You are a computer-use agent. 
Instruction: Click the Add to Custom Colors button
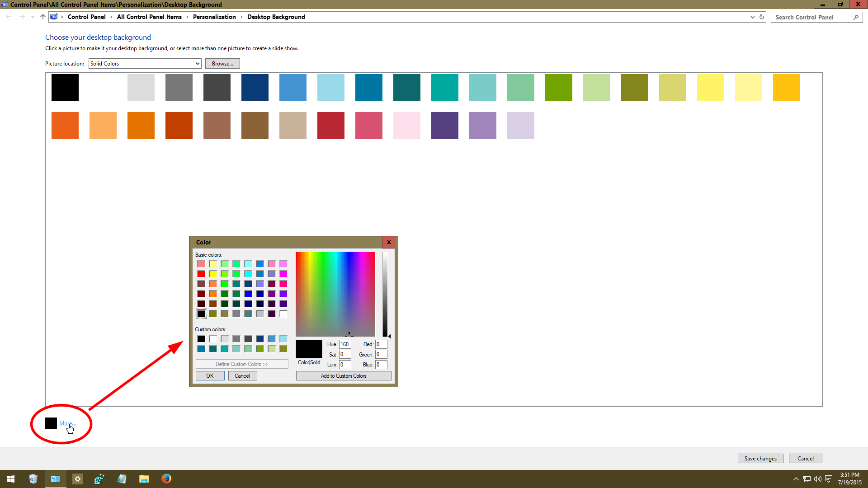344,375
